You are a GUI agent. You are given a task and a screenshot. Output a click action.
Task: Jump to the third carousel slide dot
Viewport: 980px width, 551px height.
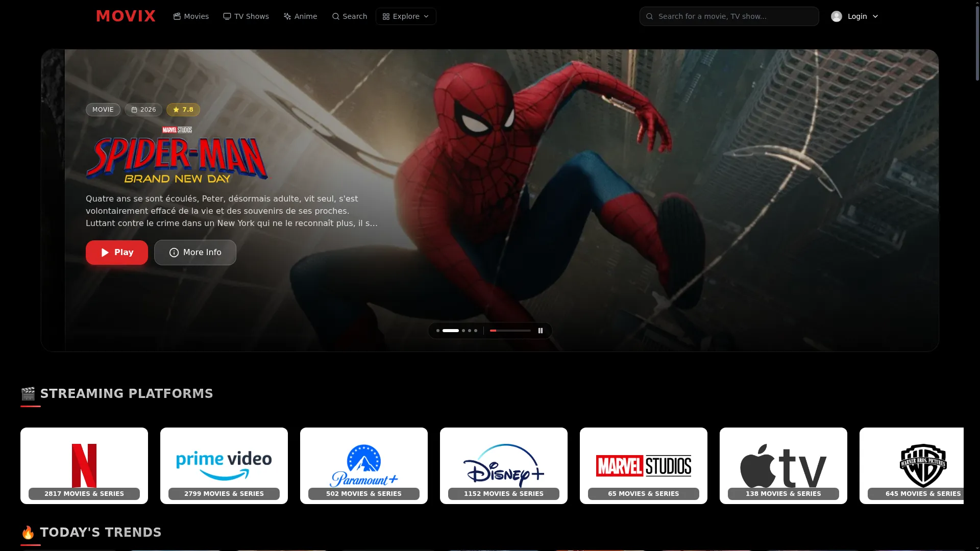coord(463,331)
